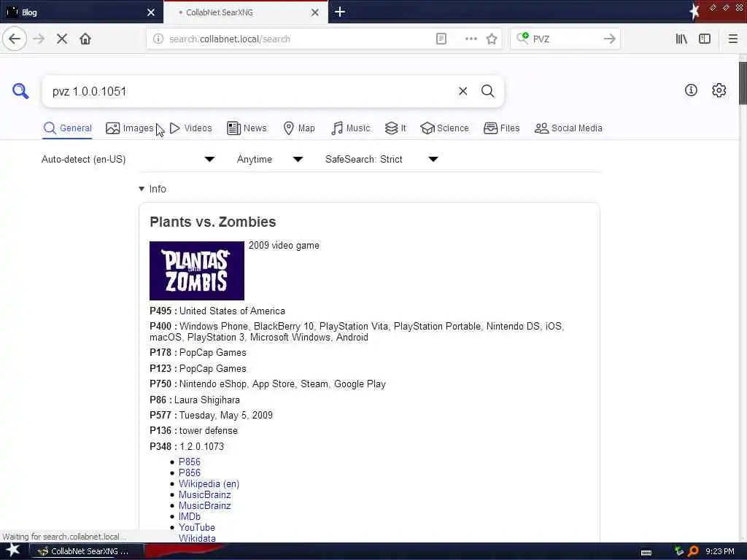
Task: Open the YouTube link
Action: pos(197,527)
